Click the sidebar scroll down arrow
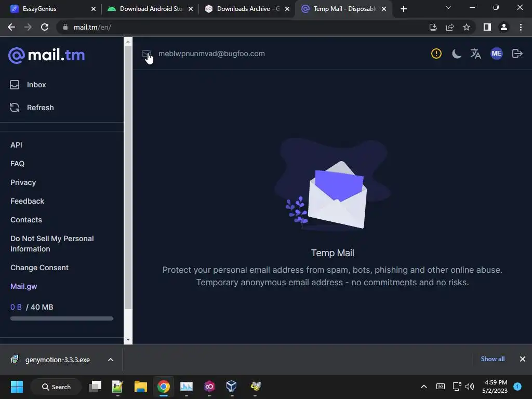532x399 pixels. (x=128, y=340)
